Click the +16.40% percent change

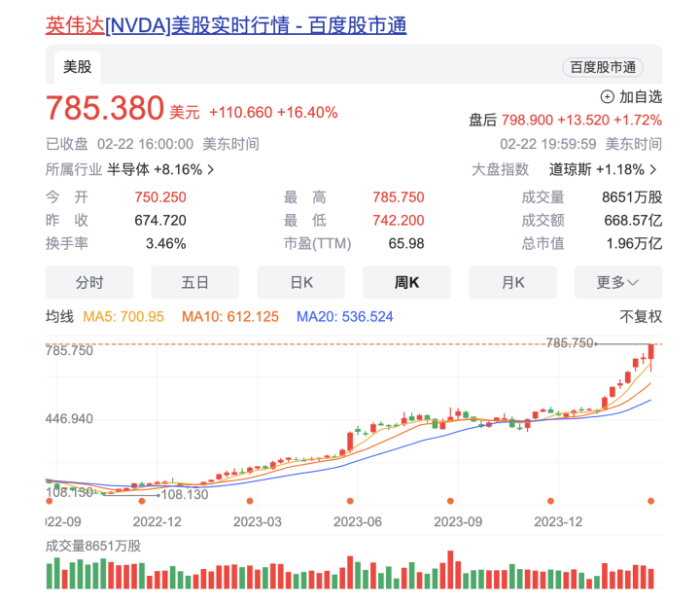[x=307, y=113]
